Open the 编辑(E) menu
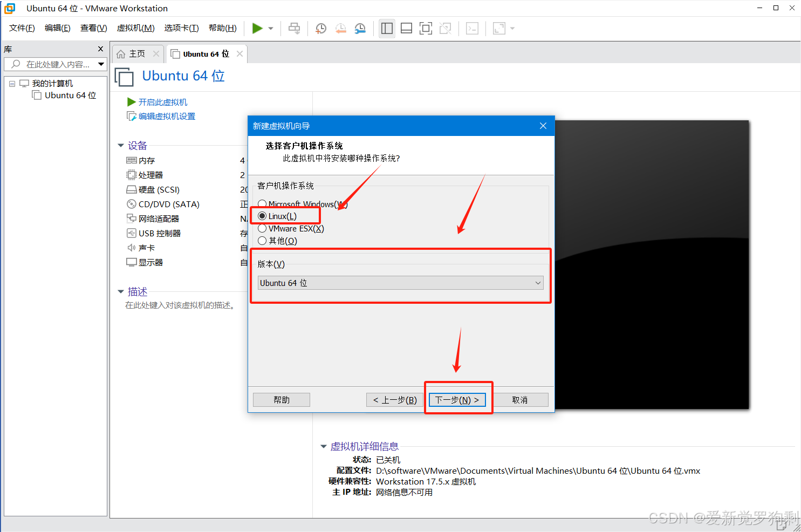This screenshot has width=801, height=532. click(58, 28)
